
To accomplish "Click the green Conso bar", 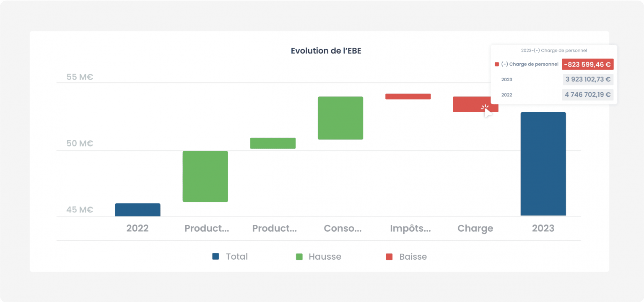I will (340, 118).
